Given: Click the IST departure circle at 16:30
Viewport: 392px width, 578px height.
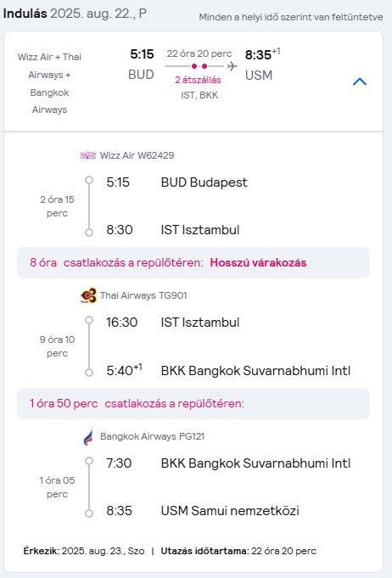Looking at the screenshot, I should [x=89, y=320].
